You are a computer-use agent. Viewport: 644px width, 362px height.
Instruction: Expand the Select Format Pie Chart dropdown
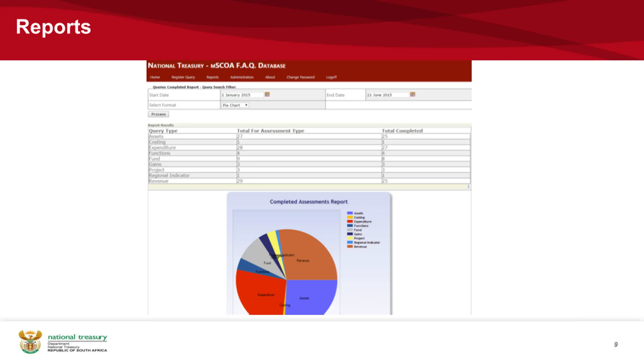tap(235, 105)
